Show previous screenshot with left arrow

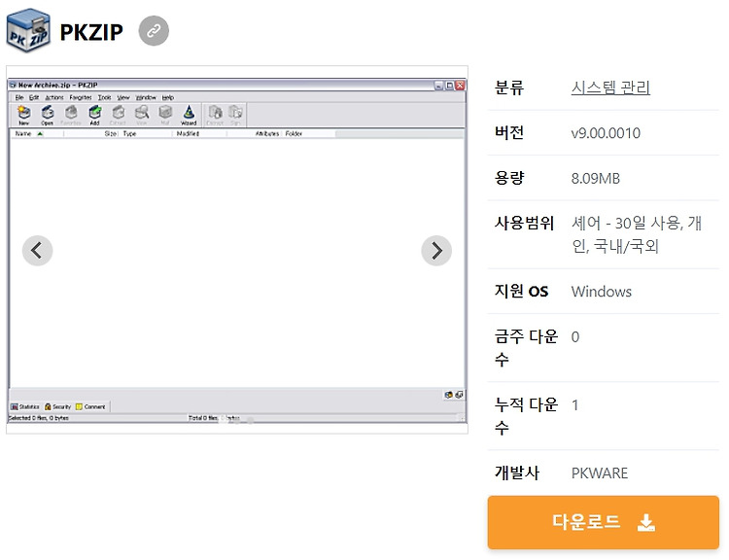(x=37, y=251)
